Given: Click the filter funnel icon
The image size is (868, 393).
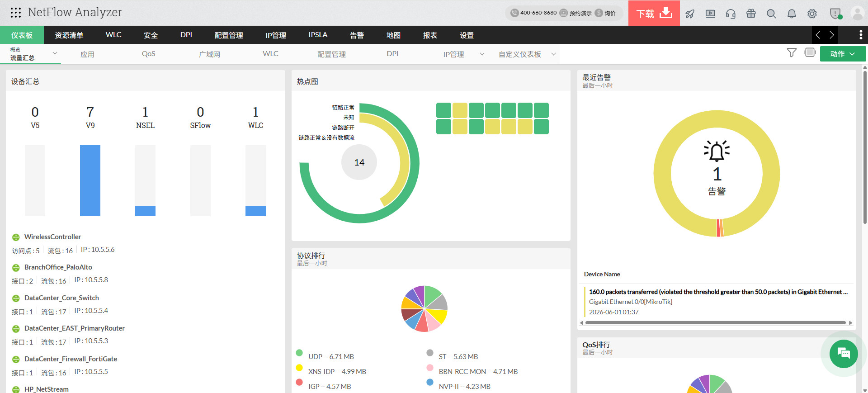Looking at the screenshot, I should coord(792,53).
